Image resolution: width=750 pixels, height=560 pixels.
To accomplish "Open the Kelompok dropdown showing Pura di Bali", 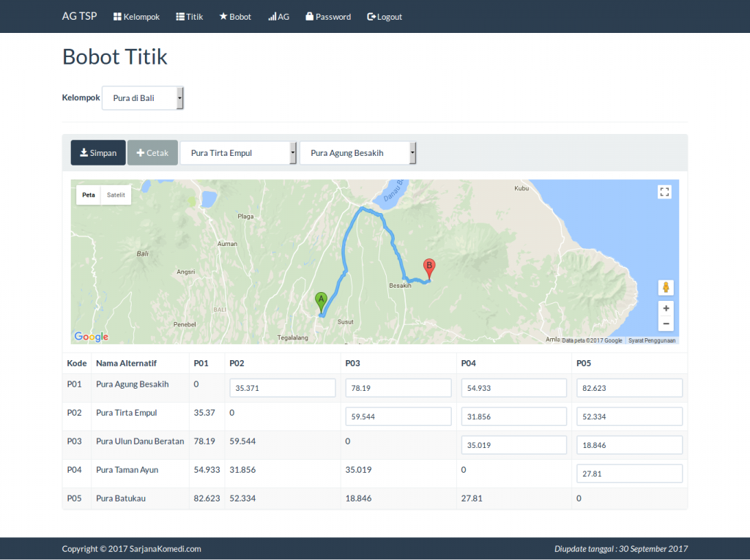I will coord(142,97).
